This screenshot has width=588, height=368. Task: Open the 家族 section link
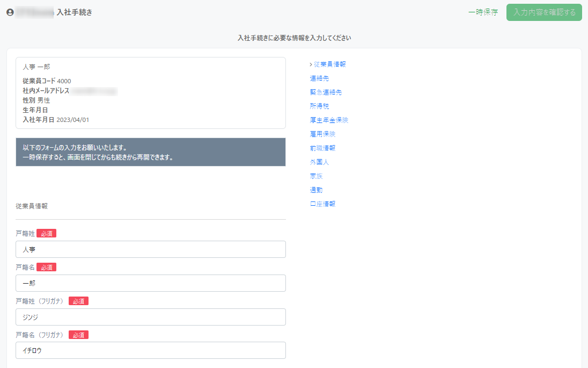click(x=316, y=176)
